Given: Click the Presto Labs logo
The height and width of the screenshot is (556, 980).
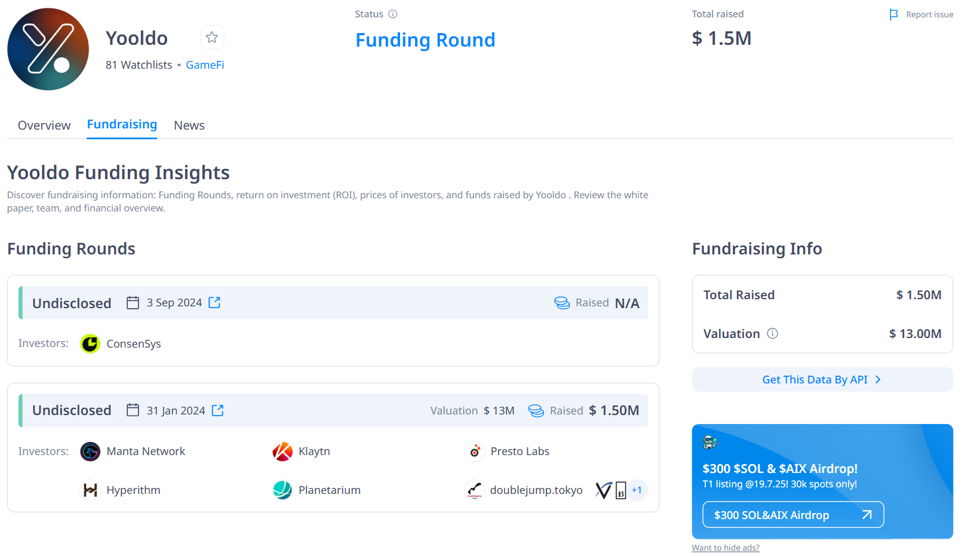Looking at the screenshot, I should pyautogui.click(x=474, y=451).
